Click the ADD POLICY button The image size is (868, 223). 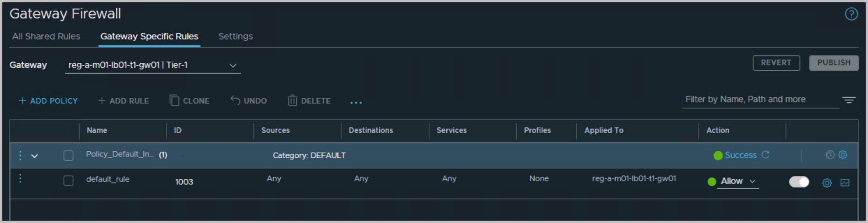[x=48, y=101]
